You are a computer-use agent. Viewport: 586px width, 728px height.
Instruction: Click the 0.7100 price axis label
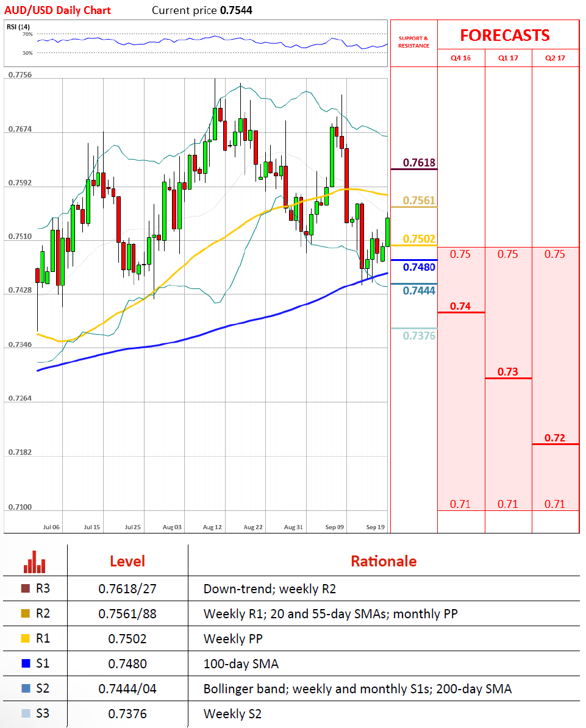pos(20,507)
